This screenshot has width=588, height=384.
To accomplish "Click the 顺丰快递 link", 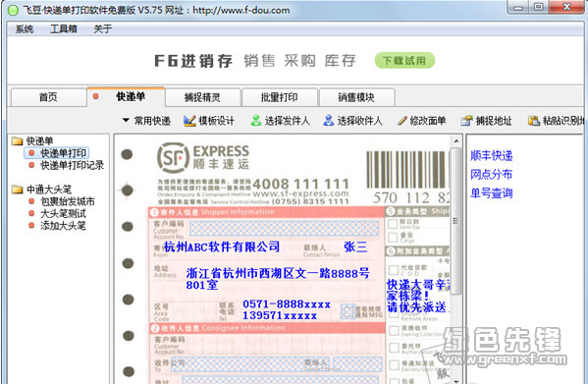I will 491,155.
